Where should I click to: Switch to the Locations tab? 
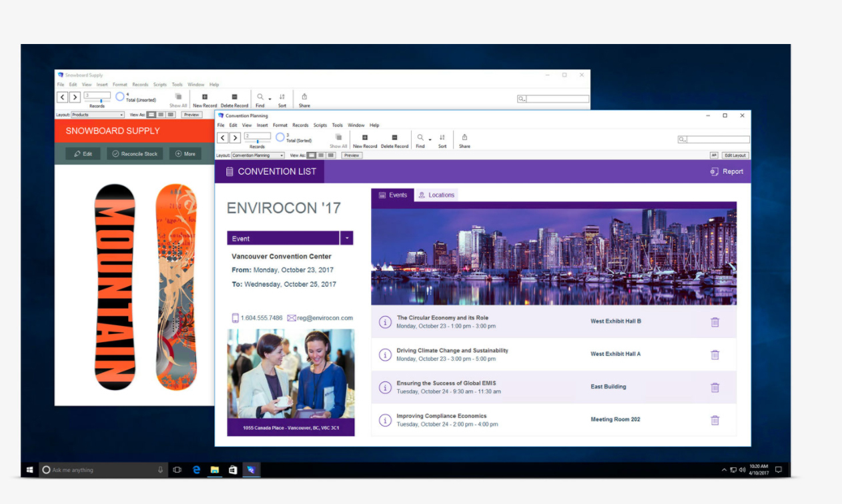click(436, 195)
